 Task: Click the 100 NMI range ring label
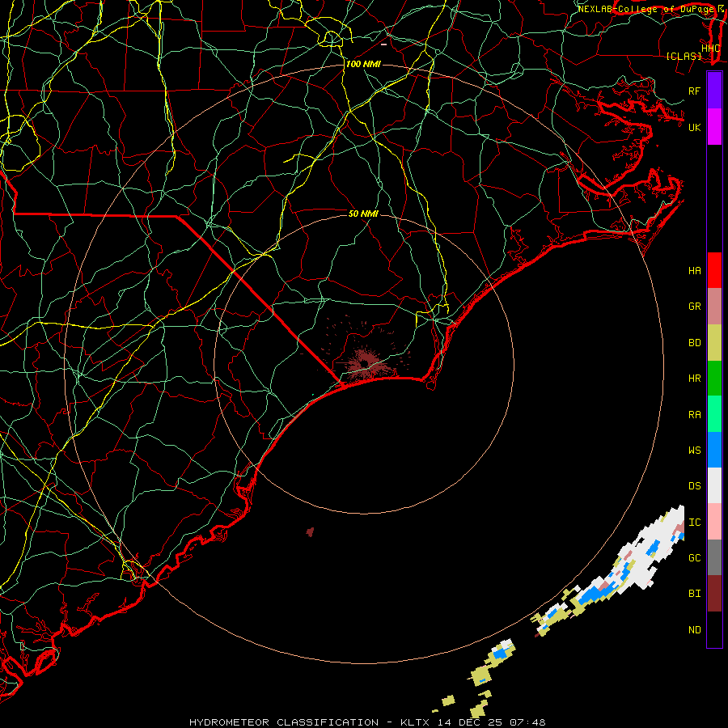coord(363,64)
